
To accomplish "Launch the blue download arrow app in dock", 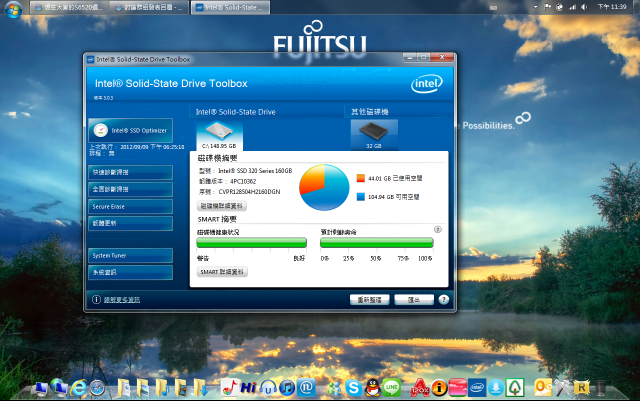I will pos(496,388).
